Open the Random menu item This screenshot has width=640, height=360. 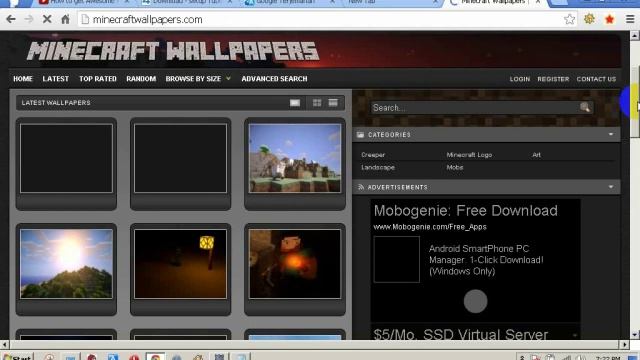[x=141, y=79]
